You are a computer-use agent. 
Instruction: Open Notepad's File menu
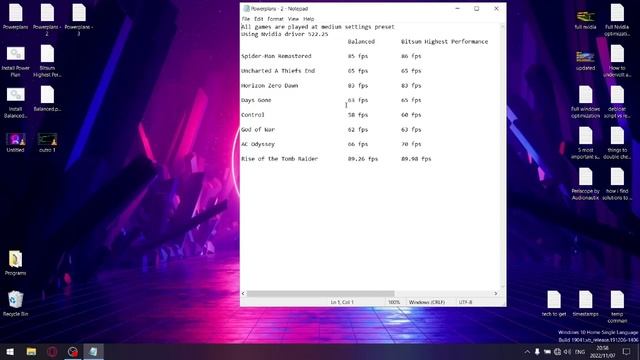coord(246,19)
